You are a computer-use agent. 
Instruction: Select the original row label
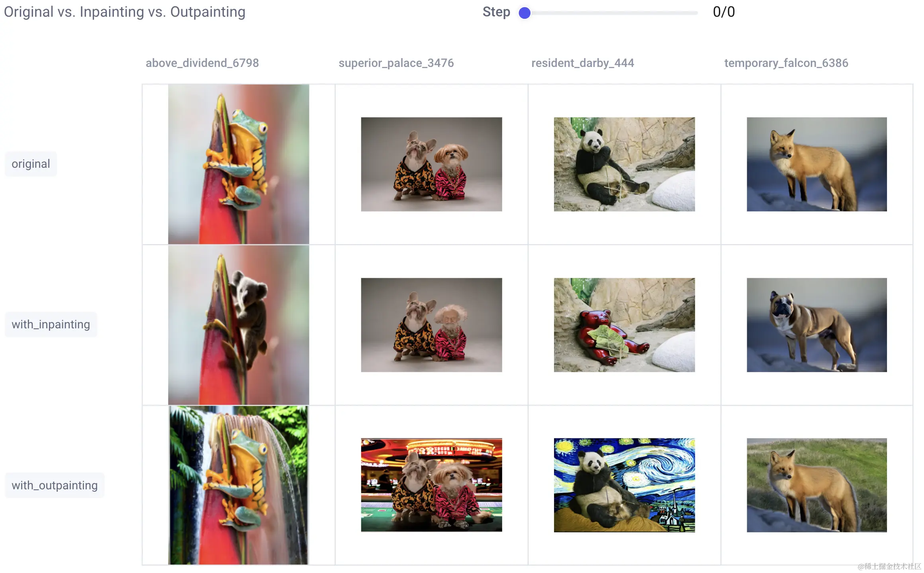(31, 164)
